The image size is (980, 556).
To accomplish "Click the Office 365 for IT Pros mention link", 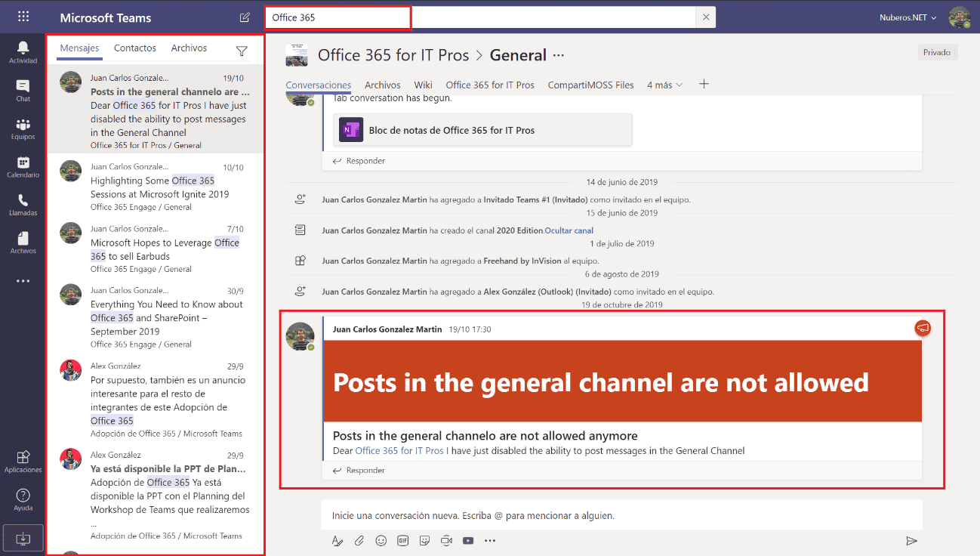I will point(399,451).
